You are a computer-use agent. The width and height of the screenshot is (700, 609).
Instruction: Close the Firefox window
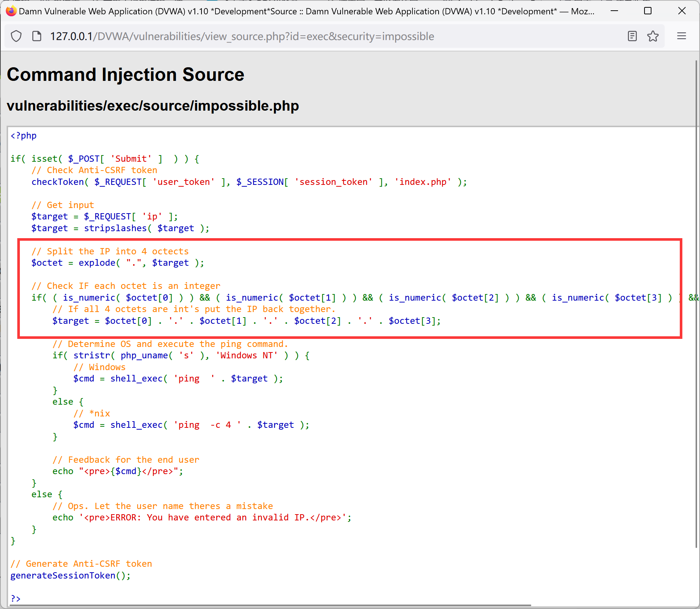682,11
